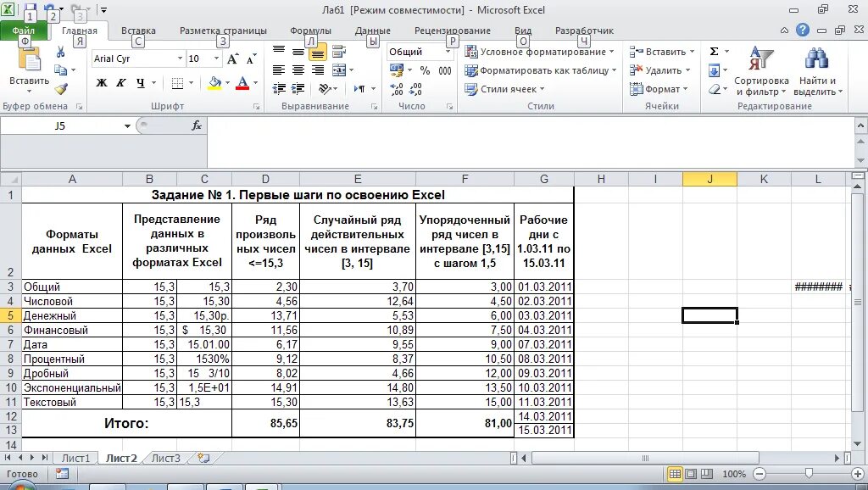Screen dimensions: 868x490
Task: Increase font size with large A
Action: coord(233,58)
